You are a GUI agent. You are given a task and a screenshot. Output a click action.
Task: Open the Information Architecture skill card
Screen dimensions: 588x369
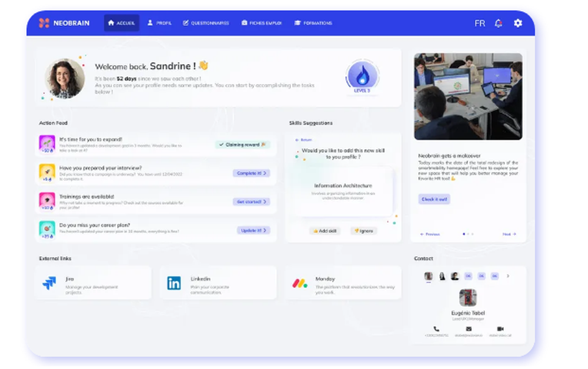[x=343, y=192]
